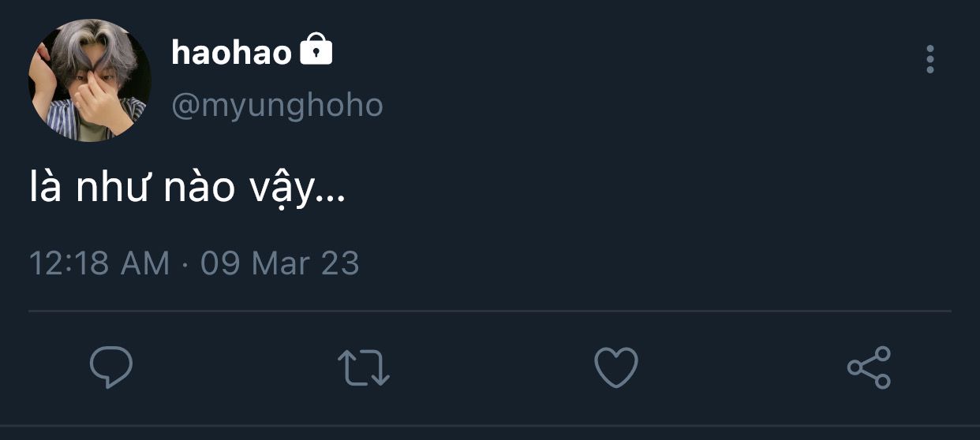The width and height of the screenshot is (980, 440).
Task: Go to the @myunghoho handle
Action: coord(277,105)
